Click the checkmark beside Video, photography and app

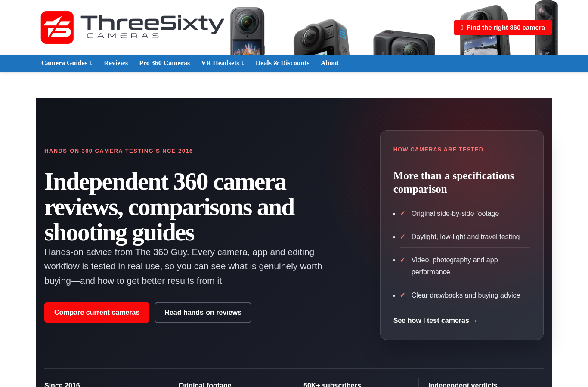[402, 260]
